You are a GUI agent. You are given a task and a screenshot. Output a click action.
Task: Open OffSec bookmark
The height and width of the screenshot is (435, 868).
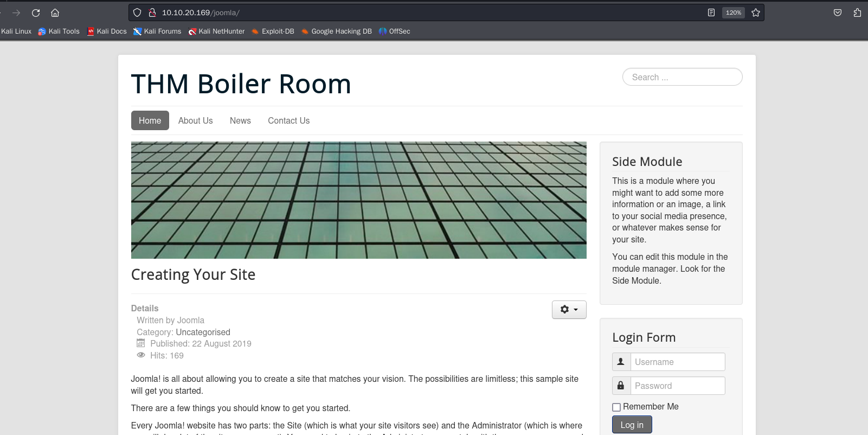(394, 31)
